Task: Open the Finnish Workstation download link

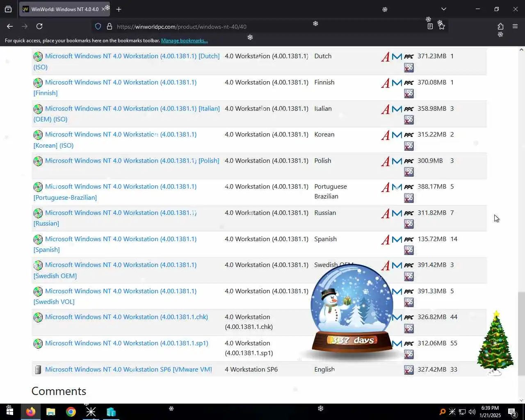Action: click(x=115, y=87)
